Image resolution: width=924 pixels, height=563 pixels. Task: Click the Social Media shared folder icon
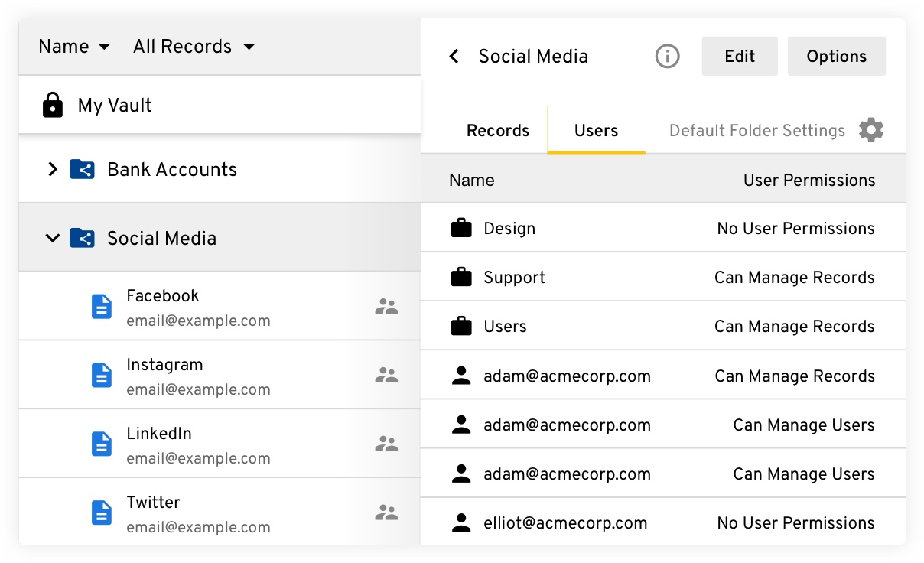(x=82, y=238)
